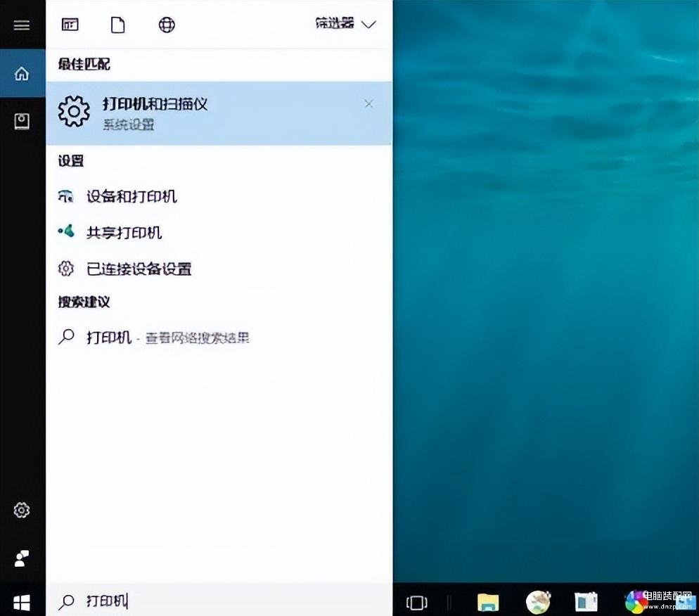Image resolution: width=699 pixels, height=616 pixels.
Task: Open the 设备和打印机 setting
Action: pyautogui.click(x=219, y=196)
